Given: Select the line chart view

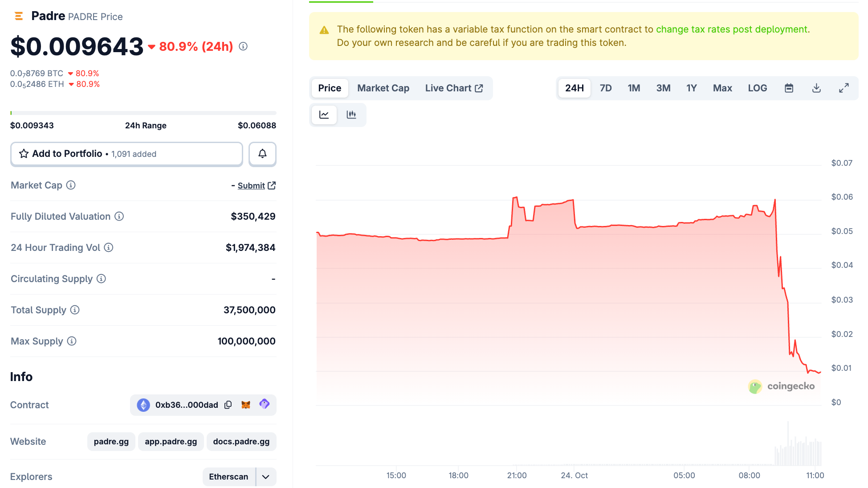Looking at the screenshot, I should (x=324, y=115).
